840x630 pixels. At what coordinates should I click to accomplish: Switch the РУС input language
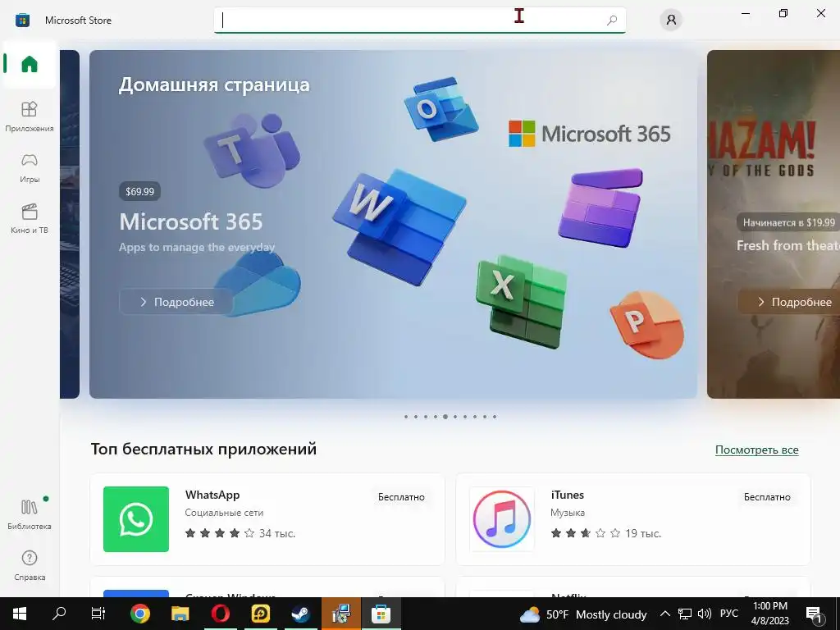click(x=729, y=614)
